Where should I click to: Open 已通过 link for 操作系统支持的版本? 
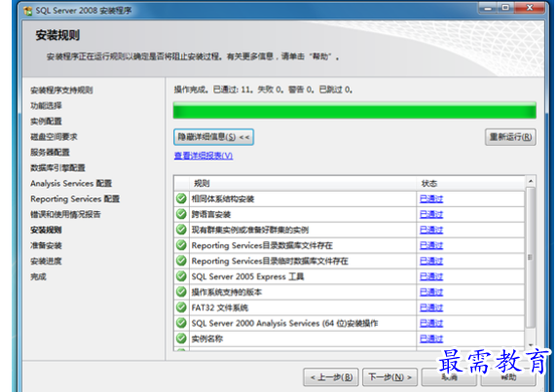431,293
